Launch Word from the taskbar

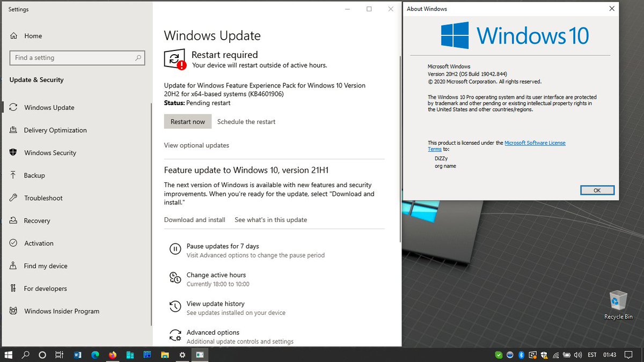[x=77, y=355]
